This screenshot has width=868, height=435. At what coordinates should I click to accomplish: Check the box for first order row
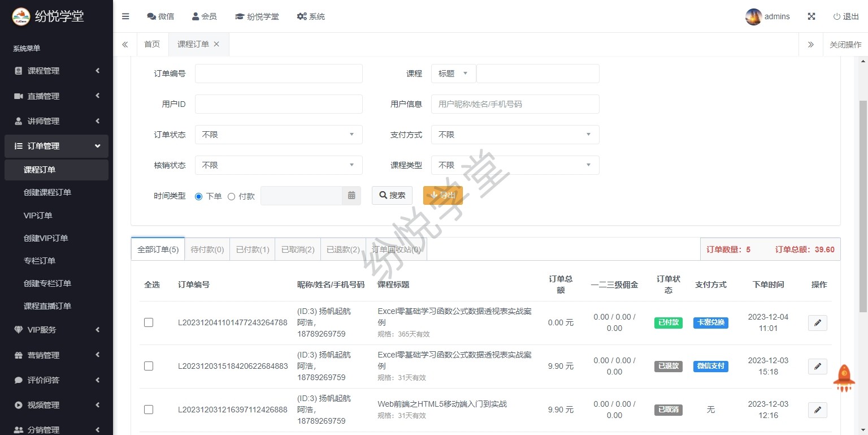149,322
